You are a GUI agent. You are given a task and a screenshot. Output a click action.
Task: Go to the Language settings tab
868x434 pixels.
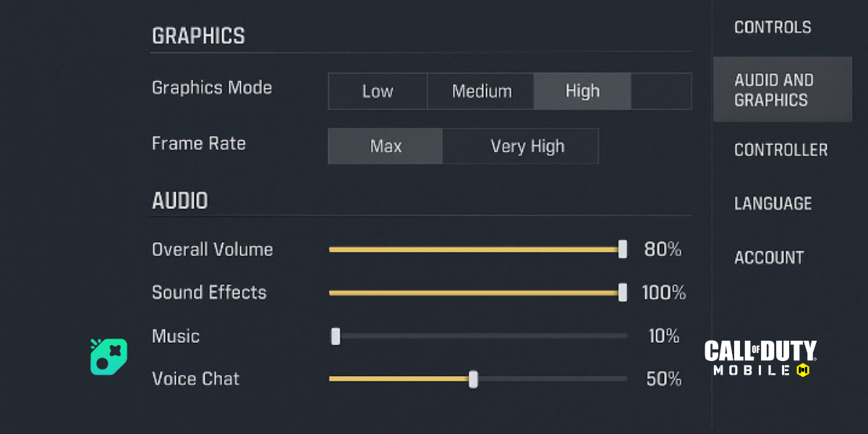[773, 203]
